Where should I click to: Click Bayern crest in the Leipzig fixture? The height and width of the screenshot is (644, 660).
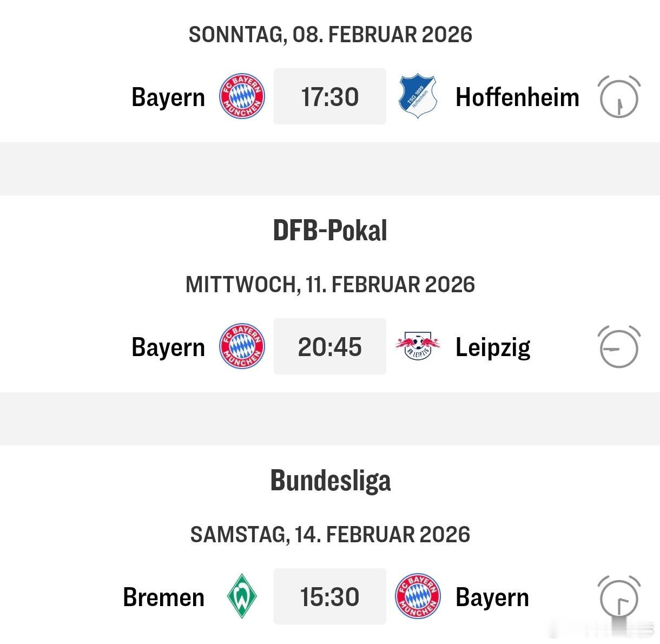click(242, 347)
